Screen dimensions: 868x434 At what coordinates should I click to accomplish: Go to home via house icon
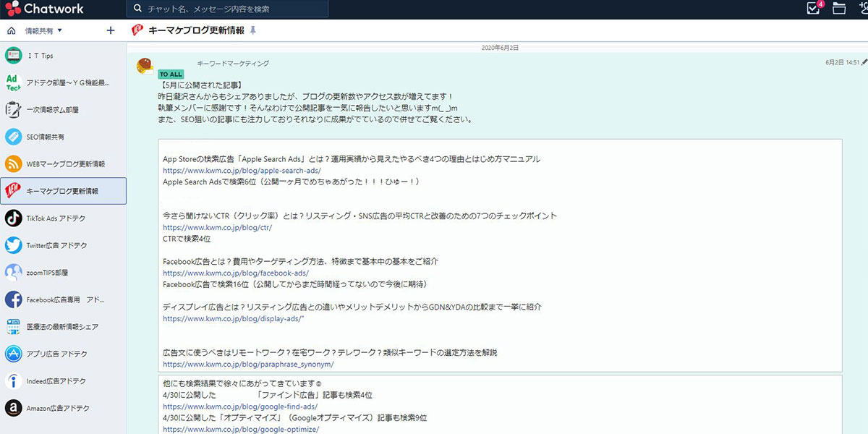[11, 31]
